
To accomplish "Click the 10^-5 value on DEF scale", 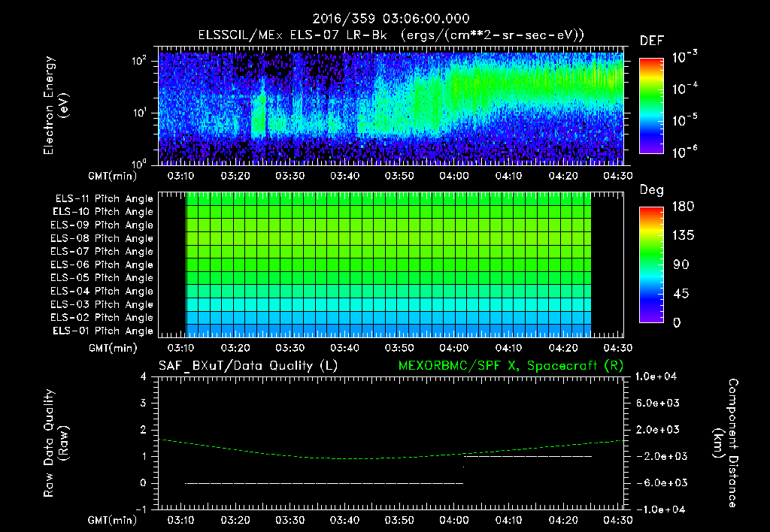I will 684,120.
